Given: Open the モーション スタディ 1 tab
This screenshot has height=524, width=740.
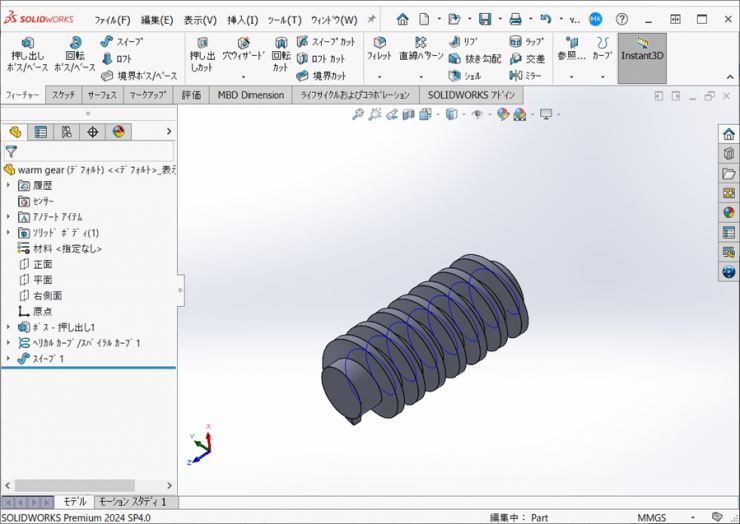Looking at the screenshot, I should [133, 502].
